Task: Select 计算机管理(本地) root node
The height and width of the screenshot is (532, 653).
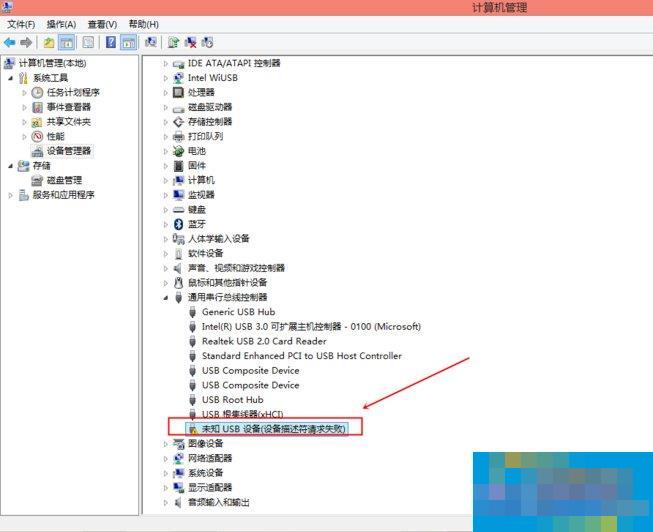Action: tap(52, 63)
